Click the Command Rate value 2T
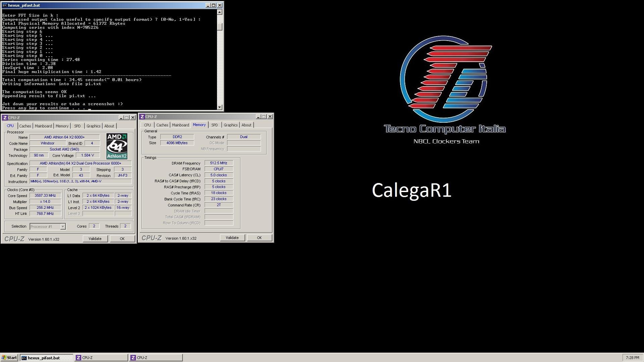644x362 pixels. click(x=219, y=205)
